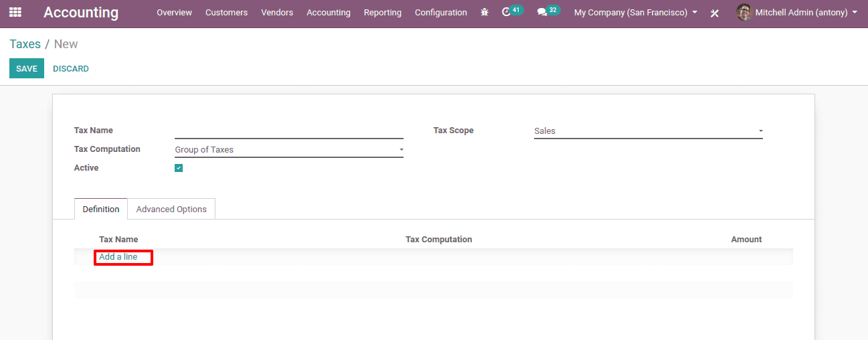Open the Reporting menu
Screen dimensions: 868x340
383,12
